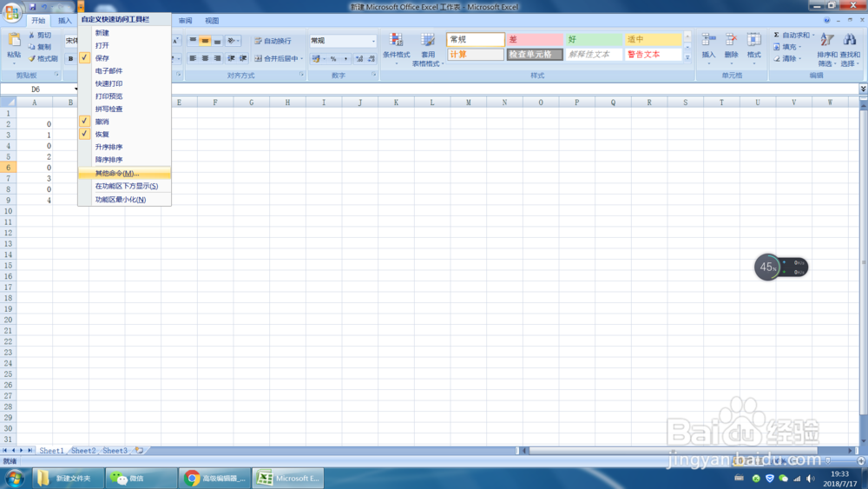Enable 打开 (Open) in quick access menu

point(124,45)
